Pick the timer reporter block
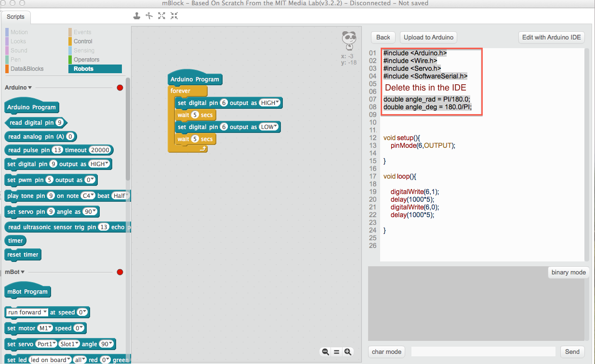Screen dimensions: 595x364 pos(15,240)
